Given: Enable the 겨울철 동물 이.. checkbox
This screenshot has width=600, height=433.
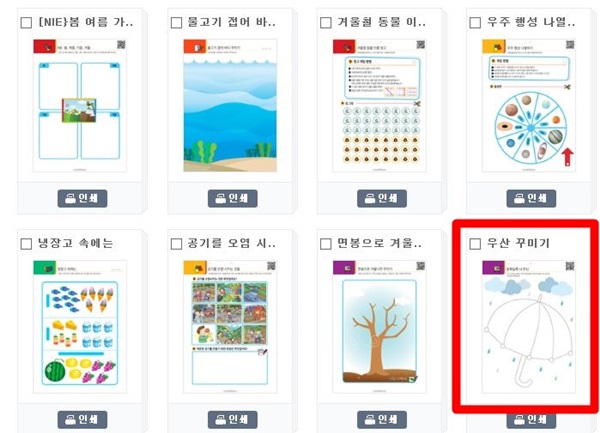Looking at the screenshot, I should (x=326, y=23).
